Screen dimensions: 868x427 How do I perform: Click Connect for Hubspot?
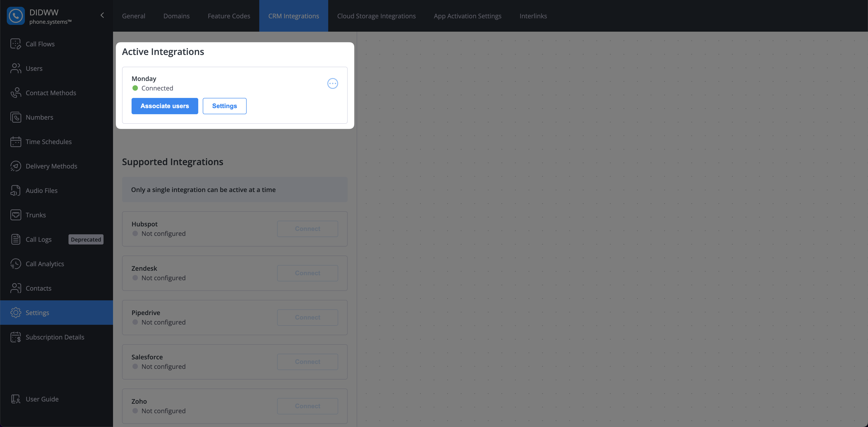(x=308, y=229)
